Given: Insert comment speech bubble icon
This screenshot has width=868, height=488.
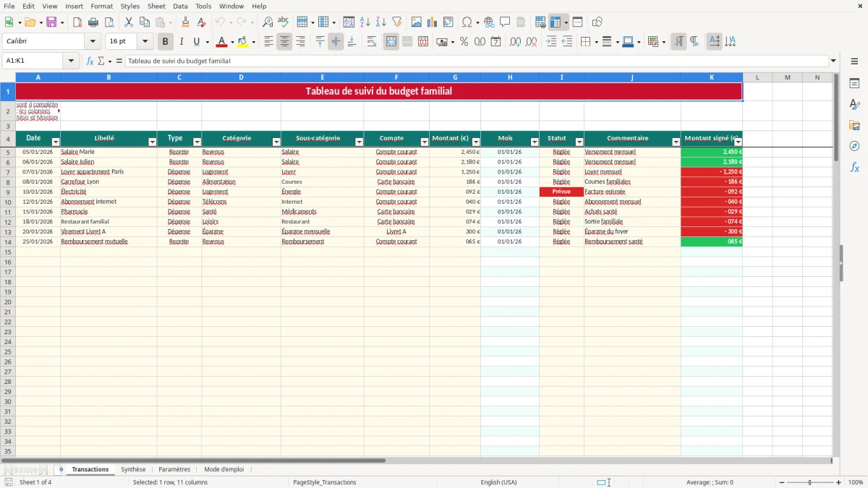Looking at the screenshot, I should point(505,22).
